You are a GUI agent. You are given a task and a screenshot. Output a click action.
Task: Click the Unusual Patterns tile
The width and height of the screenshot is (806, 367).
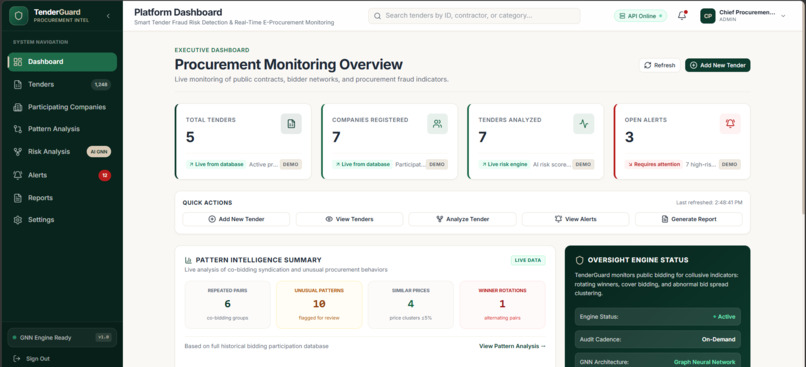319,304
